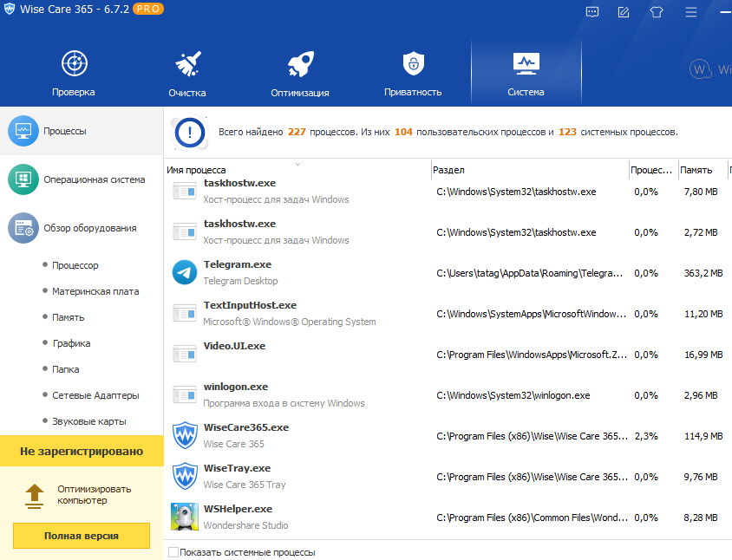
Task: Click the orange 227 process count
Action: click(x=297, y=132)
